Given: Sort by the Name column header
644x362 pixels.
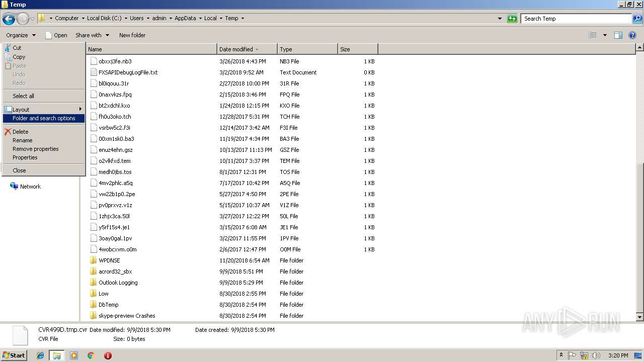Looking at the screenshot, I should pos(151,49).
